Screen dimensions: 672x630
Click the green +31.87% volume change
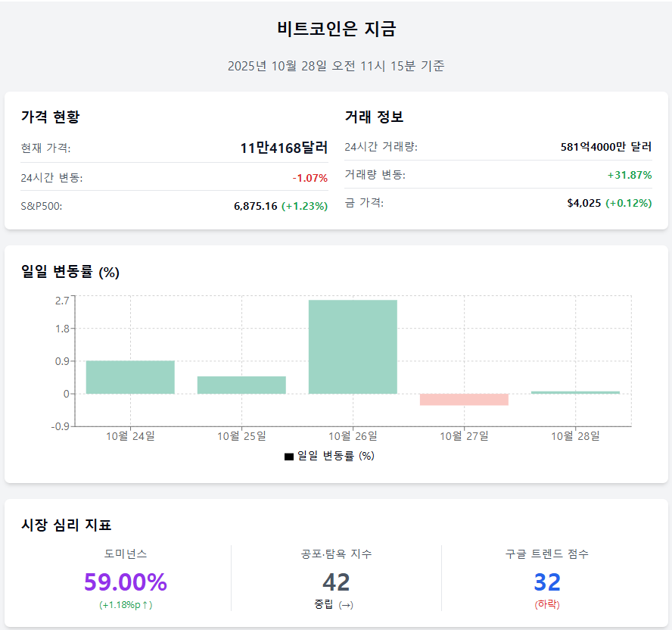629,175
